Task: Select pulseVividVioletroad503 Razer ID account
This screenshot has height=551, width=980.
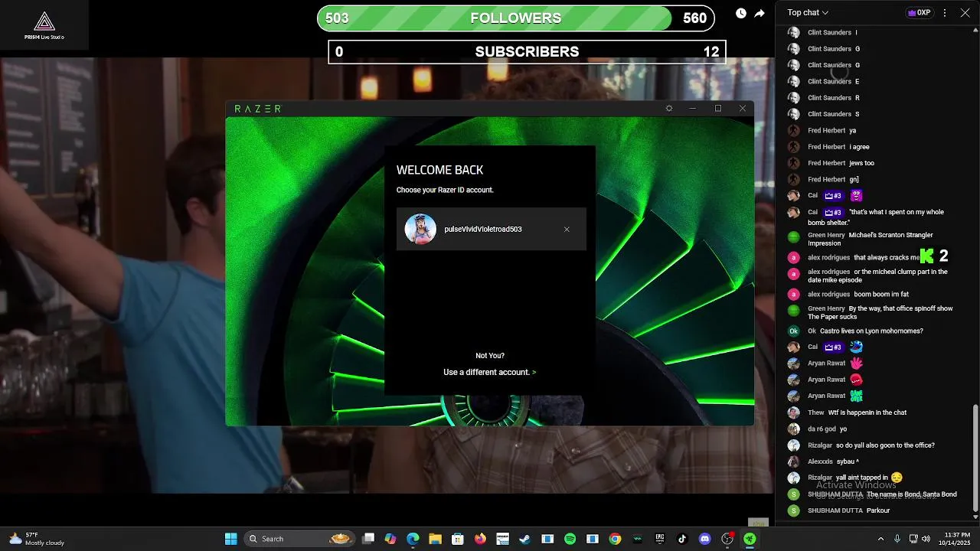Action: point(492,229)
